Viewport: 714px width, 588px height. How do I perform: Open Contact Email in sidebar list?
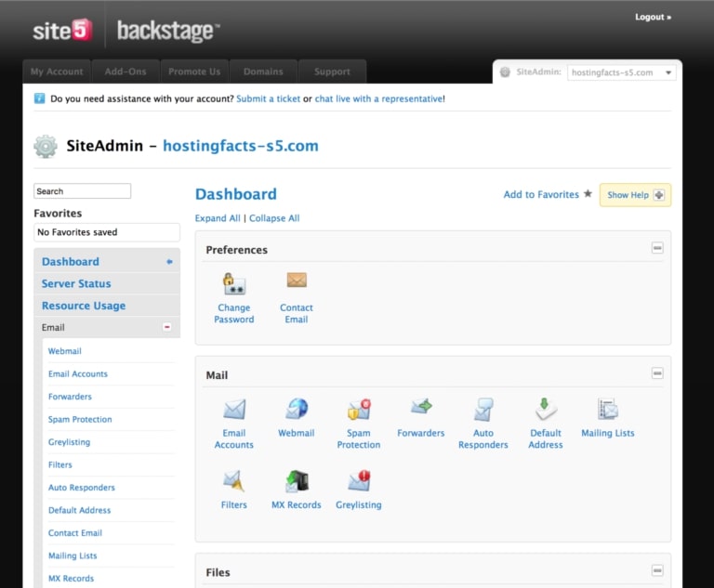75,533
